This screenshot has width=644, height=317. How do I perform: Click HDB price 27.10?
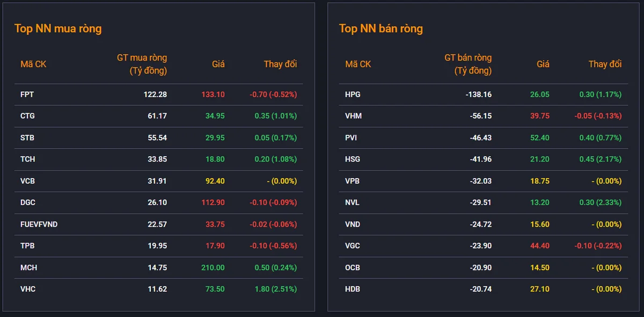click(539, 289)
